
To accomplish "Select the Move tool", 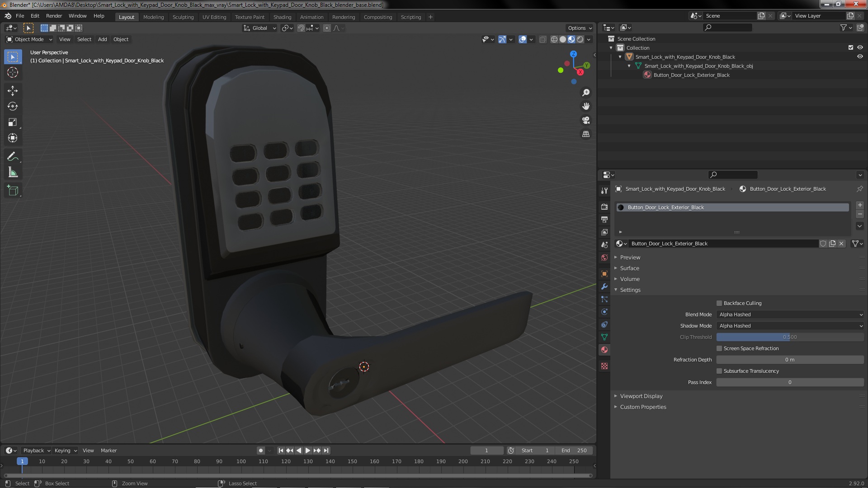I will point(13,91).
